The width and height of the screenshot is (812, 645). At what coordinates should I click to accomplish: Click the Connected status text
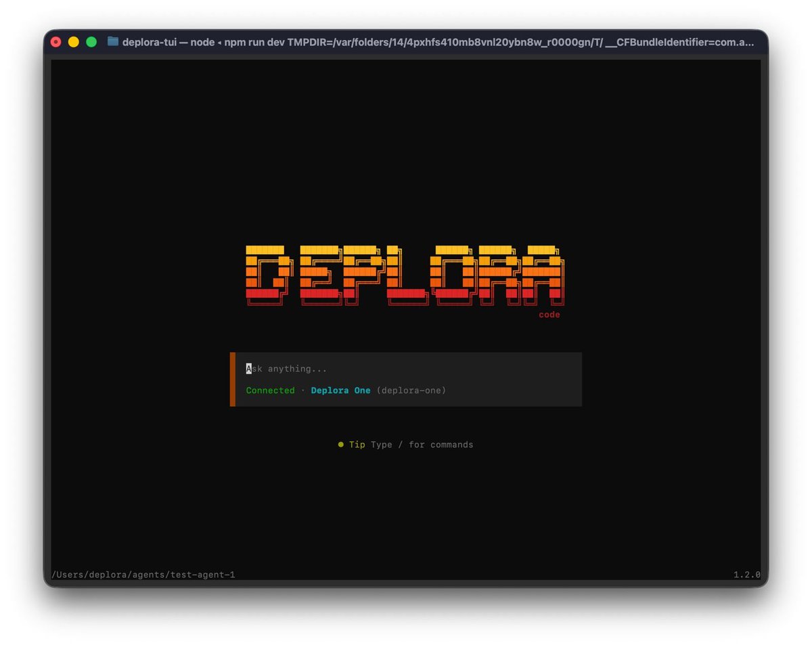coord(270,391)
